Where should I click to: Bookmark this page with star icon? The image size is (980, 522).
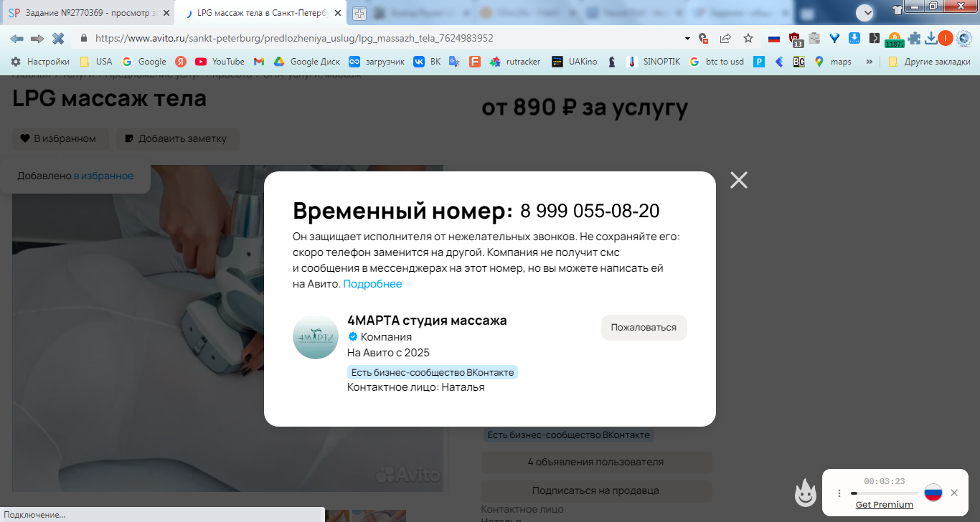click(748, 38)
